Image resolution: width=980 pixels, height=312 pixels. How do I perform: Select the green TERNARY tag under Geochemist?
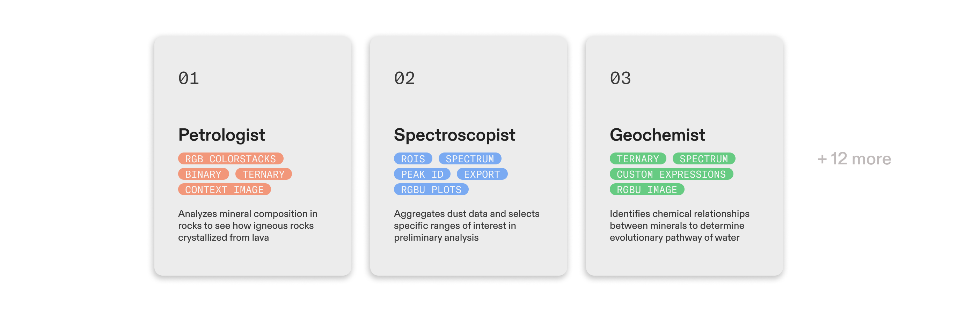point(638,158)
